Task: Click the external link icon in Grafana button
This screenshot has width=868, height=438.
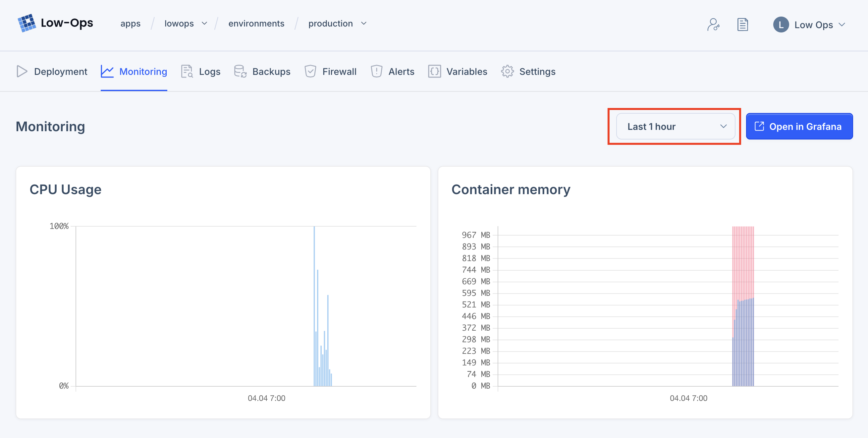Action: coord(759,126)
